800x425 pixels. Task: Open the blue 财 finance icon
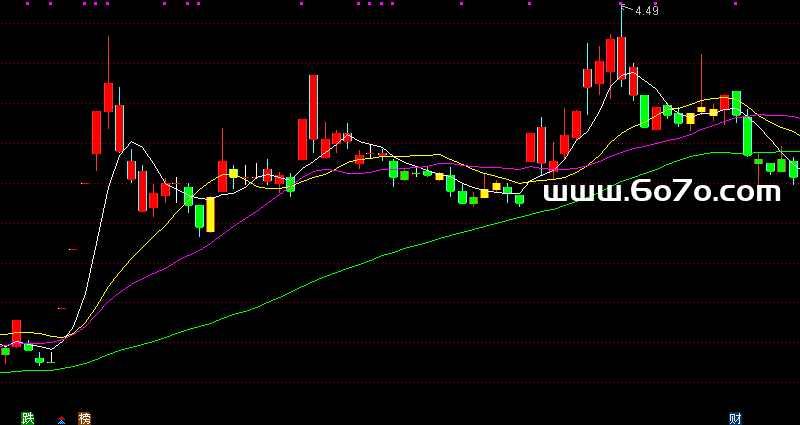(x=734, y=418)
